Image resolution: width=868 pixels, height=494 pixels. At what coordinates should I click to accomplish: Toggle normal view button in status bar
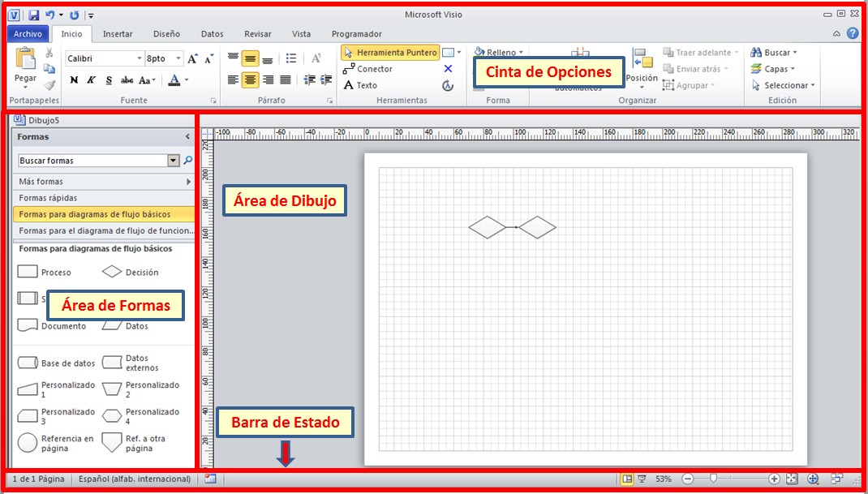626,479
